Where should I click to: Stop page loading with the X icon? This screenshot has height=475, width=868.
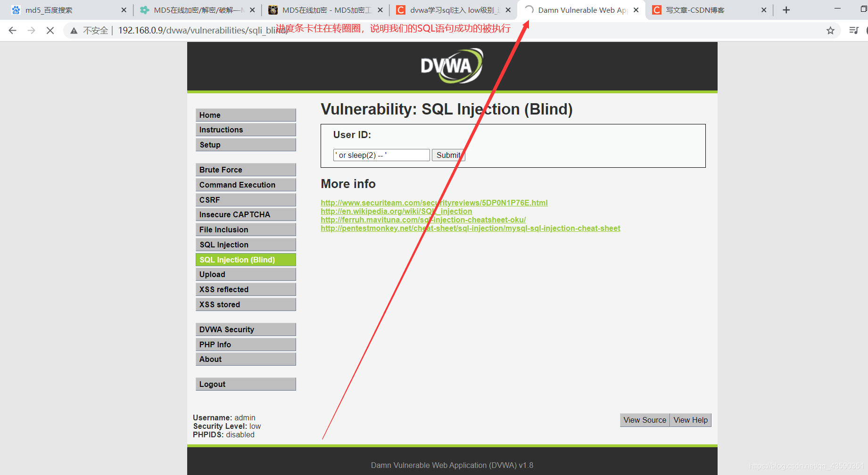coord(50,31)
